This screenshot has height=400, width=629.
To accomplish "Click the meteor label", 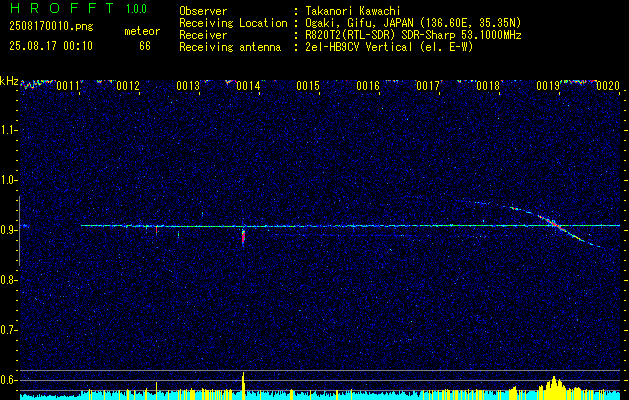I will point(142,31).
